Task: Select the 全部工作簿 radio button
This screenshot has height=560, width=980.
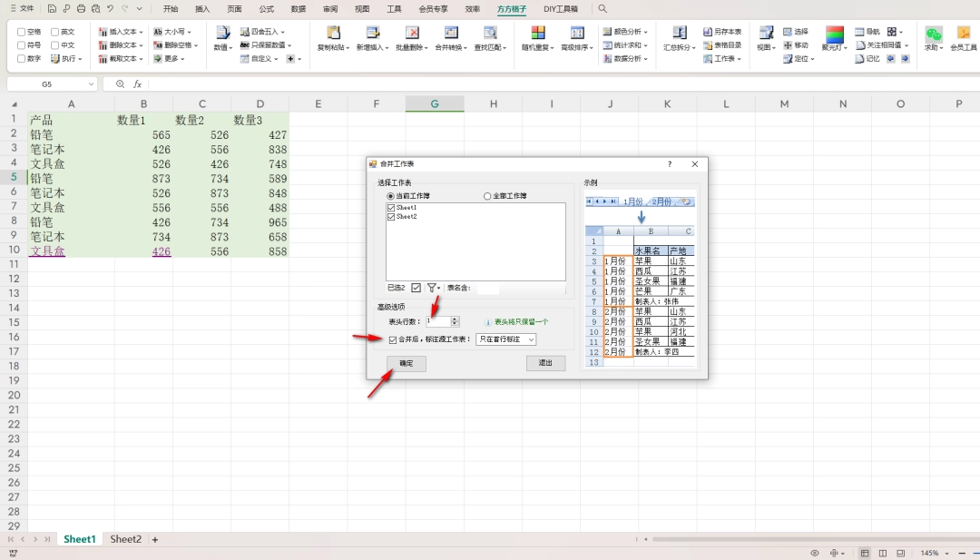Action: pos(488,197)
